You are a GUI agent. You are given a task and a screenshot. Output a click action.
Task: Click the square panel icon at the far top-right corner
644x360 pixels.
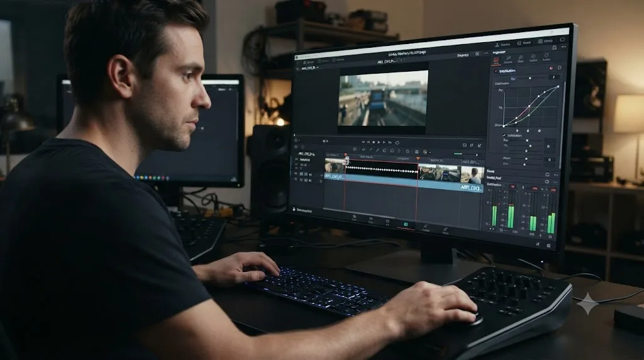click(x=562, y=39)
